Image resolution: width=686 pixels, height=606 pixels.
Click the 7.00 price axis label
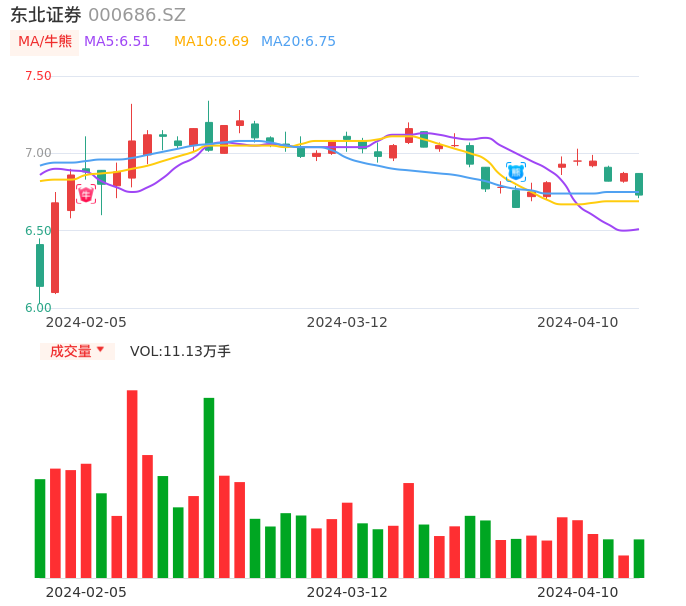(x=38, y=153)
